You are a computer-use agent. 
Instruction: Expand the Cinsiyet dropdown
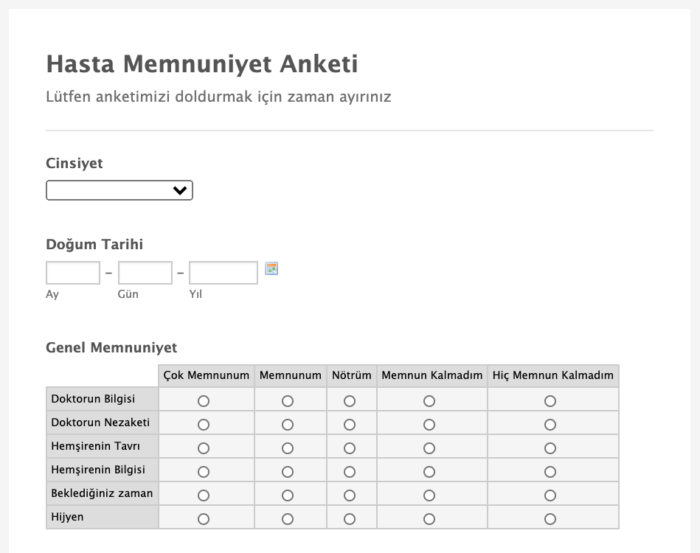119,191
